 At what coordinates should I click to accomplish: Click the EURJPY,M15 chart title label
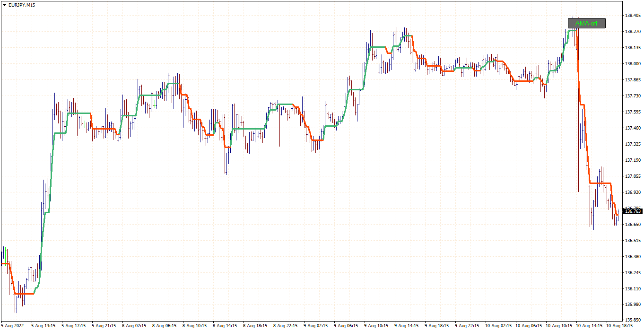(22, 5)
